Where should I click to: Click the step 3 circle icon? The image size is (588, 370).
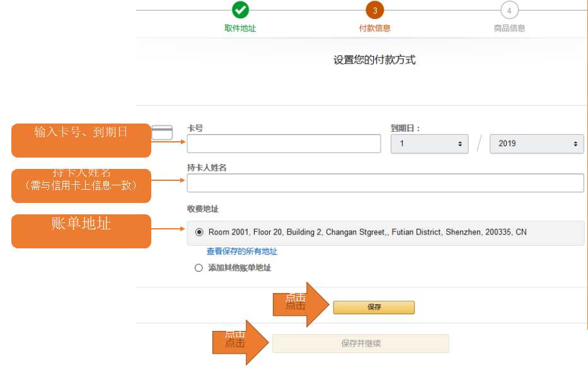[375, 10]
